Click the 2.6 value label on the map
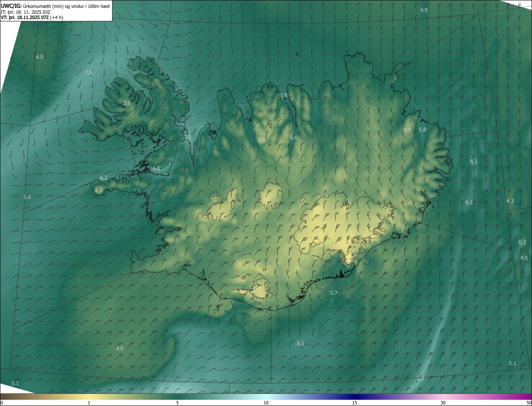 261,140
